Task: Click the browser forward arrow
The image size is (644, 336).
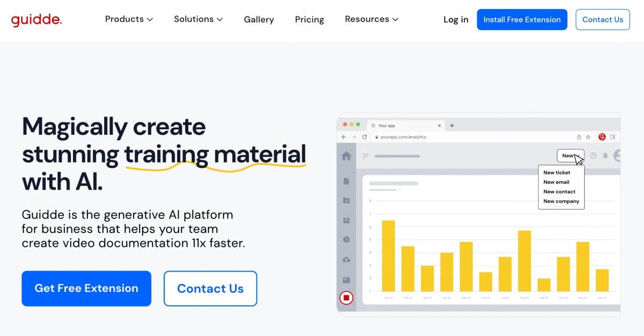Action: click(x=354, y=137)
